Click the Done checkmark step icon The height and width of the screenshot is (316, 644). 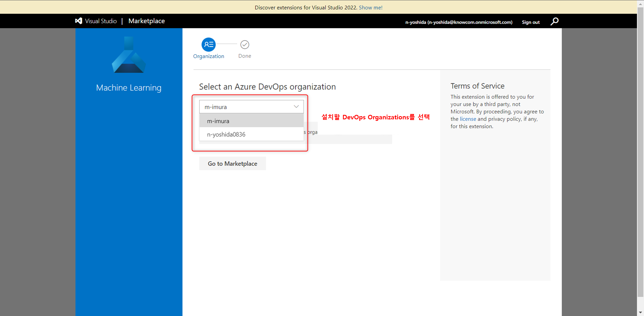[245, 44]
